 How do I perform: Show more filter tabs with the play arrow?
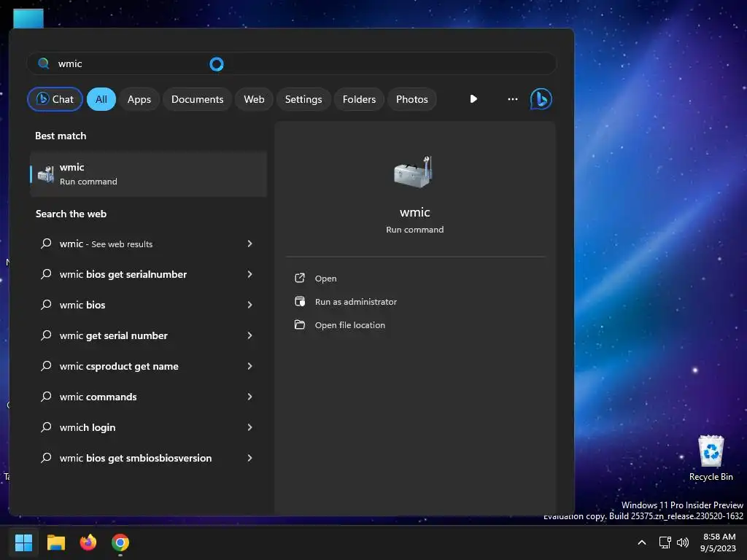[473, 98]
